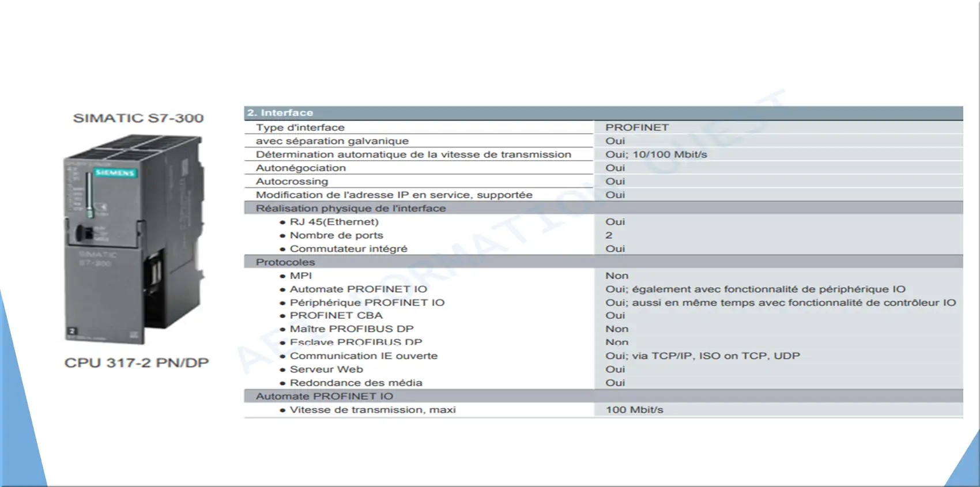980x487 pixels.
Task: Click the value 2 for Nombre de ports
Action: coord(609,235)
